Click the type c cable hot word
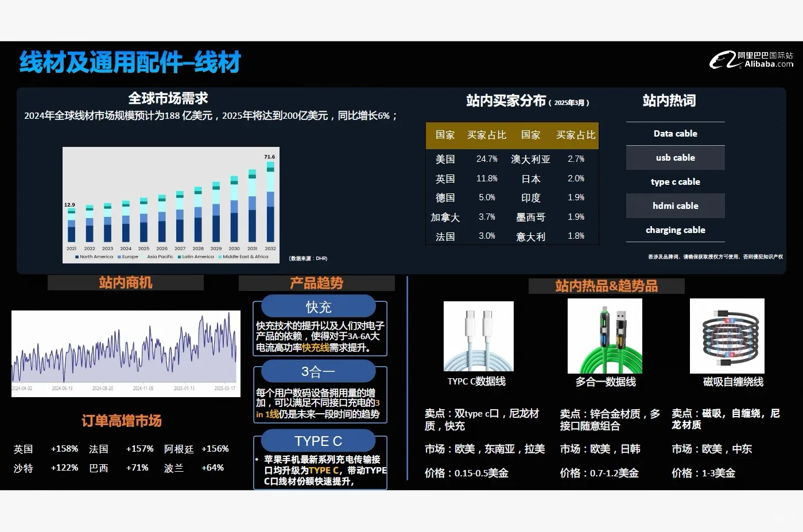The height and width of the screenshot is (532, 803). [675, 181]
